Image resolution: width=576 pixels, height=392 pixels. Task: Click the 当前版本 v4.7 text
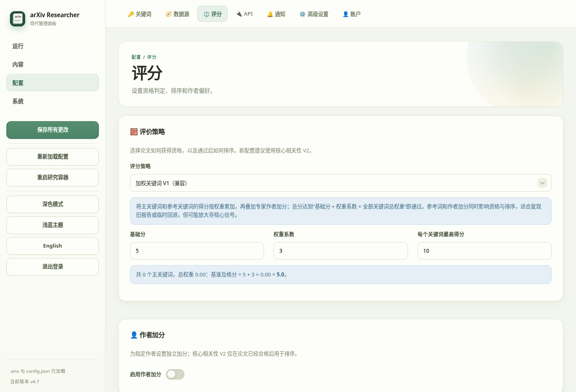coord(25,382)
